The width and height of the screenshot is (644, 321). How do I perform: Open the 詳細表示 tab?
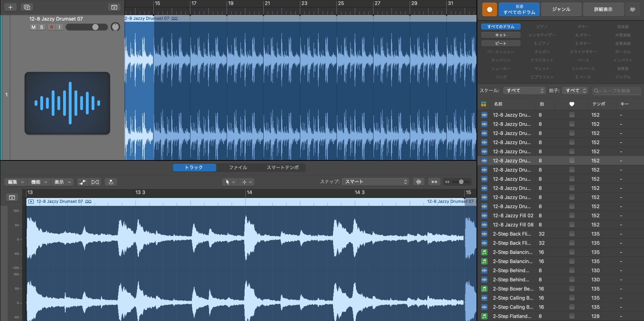tap(603, 10)
